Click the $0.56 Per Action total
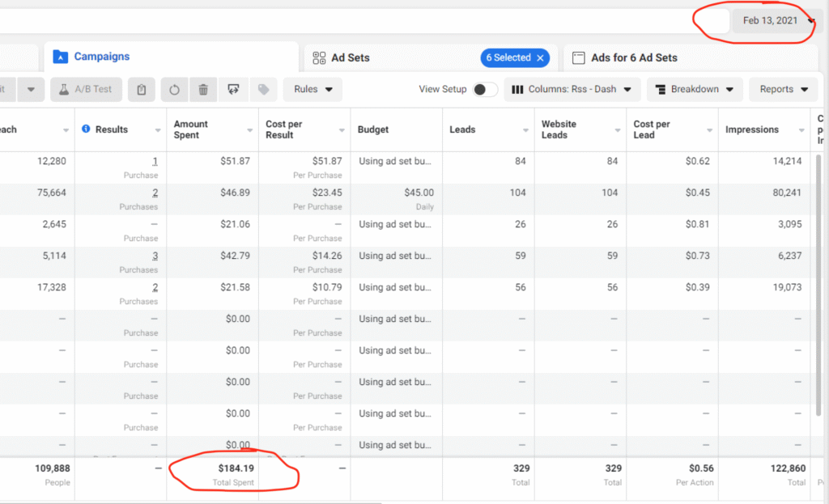The image size is (829, 504). 701,468
